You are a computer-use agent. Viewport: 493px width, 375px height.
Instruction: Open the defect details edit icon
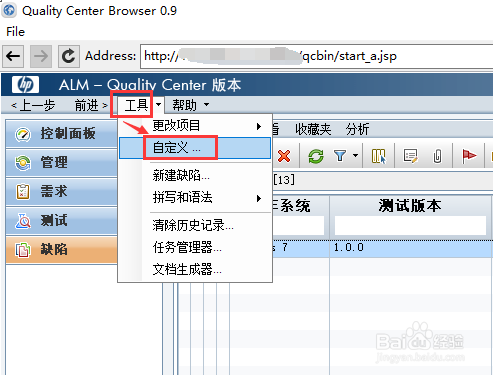click(x=410, y=156)
